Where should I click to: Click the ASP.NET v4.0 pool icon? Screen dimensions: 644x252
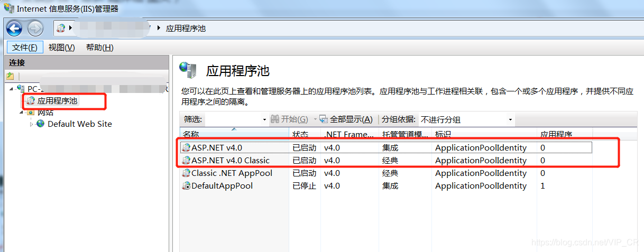(x=186, y=147)
